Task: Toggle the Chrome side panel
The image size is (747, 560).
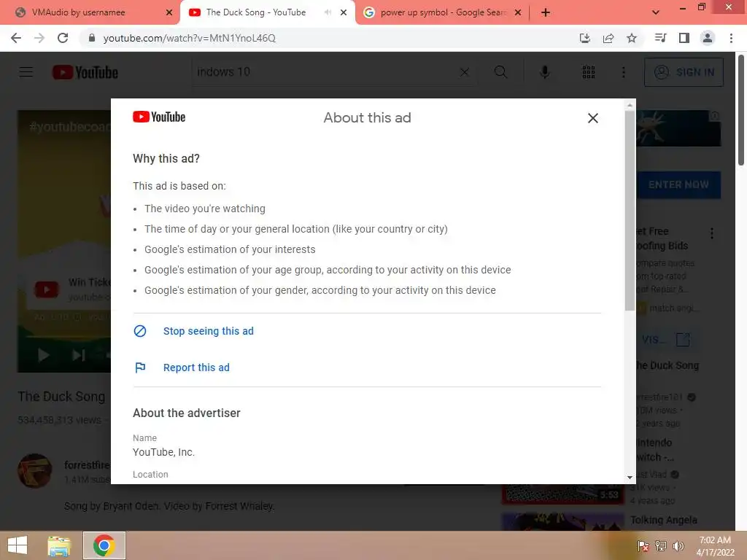Action: [684, 38]
